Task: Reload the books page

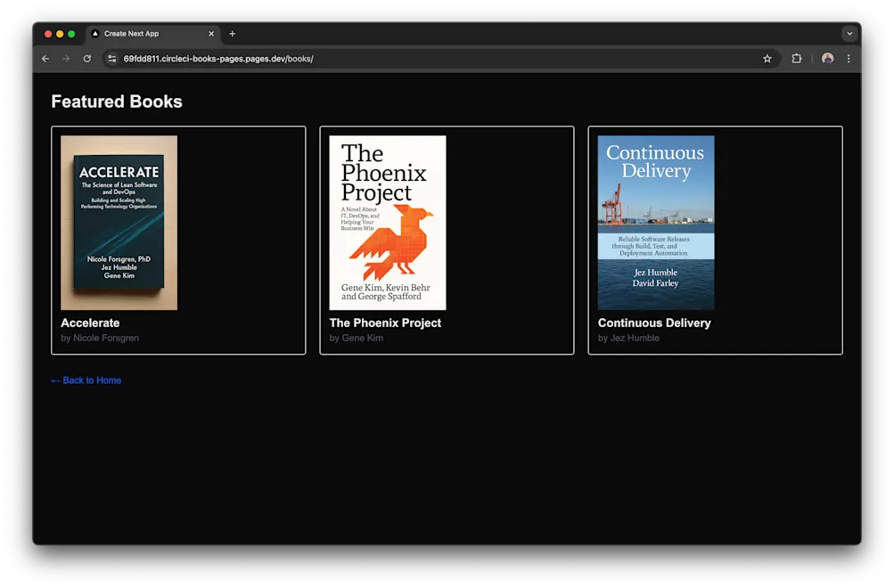Action: point(86,59)
